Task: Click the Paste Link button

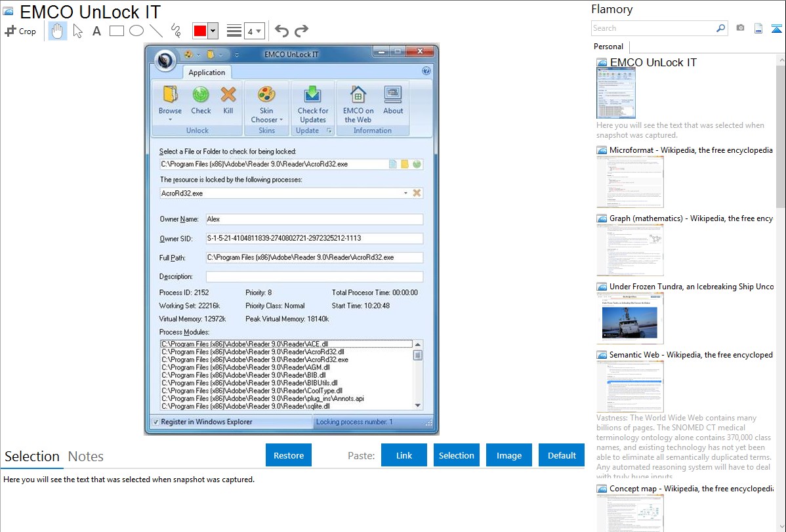Action: [x=404, y=455]
